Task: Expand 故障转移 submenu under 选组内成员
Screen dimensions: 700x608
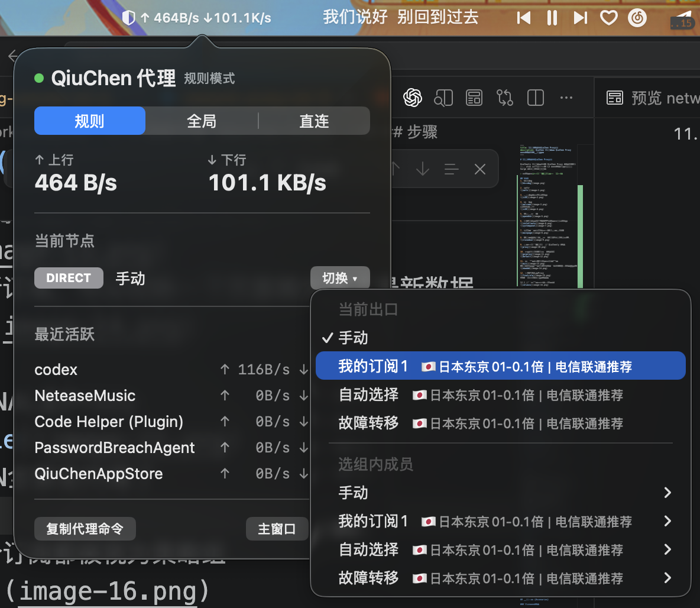Action: pyautogui.click(x=500, y=578)
